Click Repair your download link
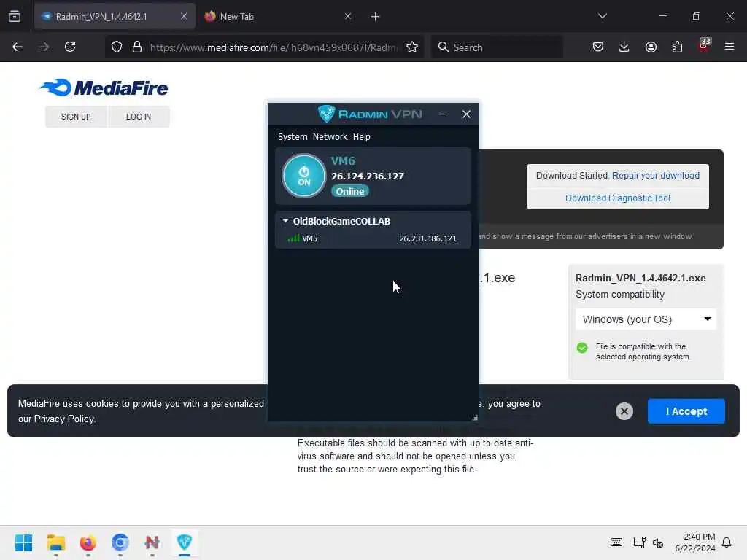The width and height of the screenshot is (747, 560). [x=656, y=176]
